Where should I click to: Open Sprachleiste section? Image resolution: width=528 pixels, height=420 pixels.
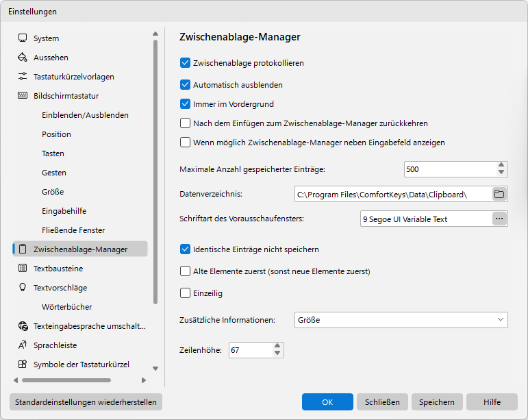[55, 345]
